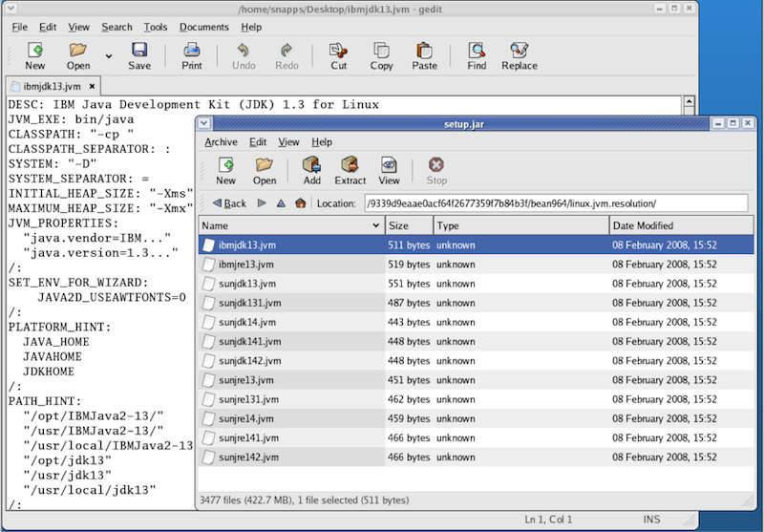Open gedit Help menu

pos(251,27)
